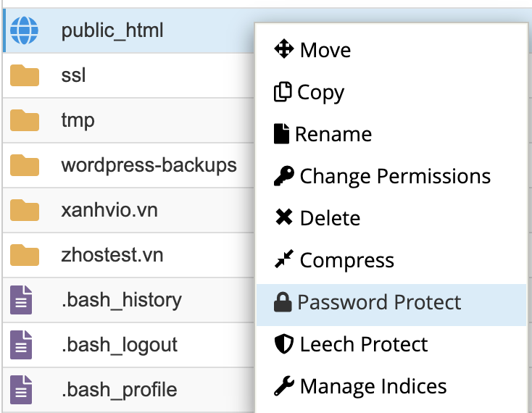This screenshot has height=413, width=532.
Task: Click the zhostest.vn folder icon
Action: pyautogui.click(x=25, y=255)
